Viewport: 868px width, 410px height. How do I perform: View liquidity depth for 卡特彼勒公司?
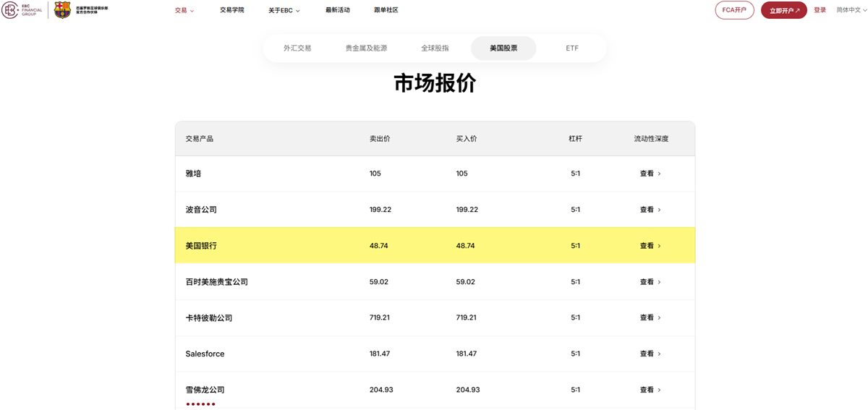click(x=650, y=317)
